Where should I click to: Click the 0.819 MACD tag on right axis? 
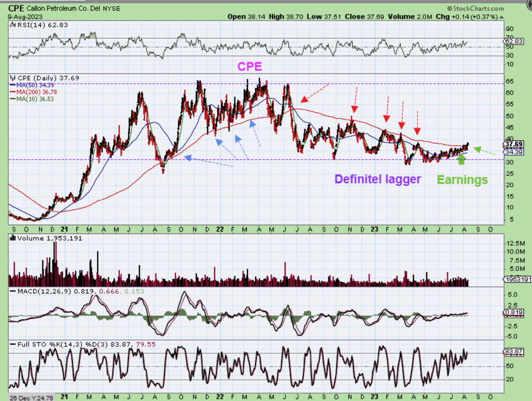[x=513, y=312]
